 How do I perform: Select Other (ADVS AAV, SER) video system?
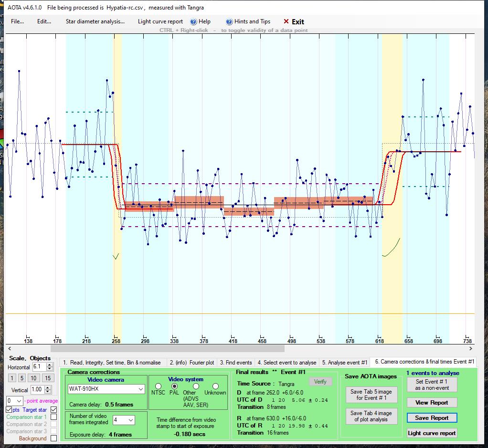196,386
